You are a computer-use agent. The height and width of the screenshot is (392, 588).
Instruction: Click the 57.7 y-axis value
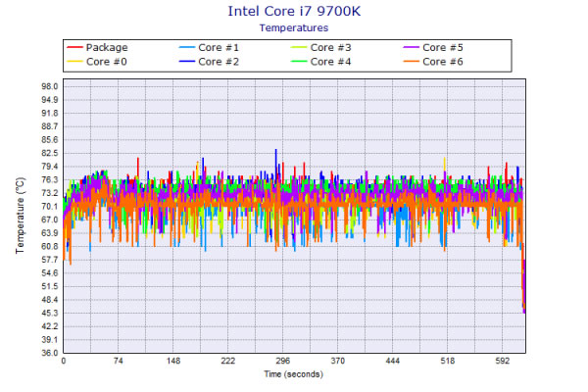coord(50,260)
